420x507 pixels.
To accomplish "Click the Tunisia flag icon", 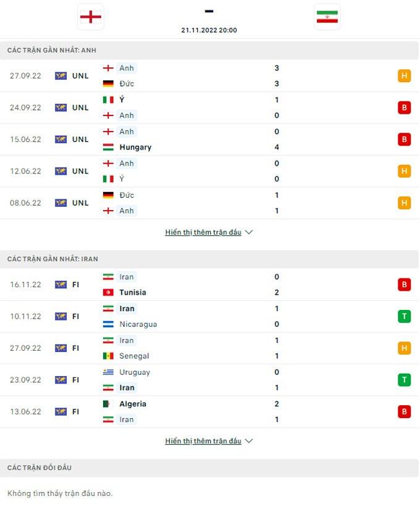I will click(x=108, y=293).
